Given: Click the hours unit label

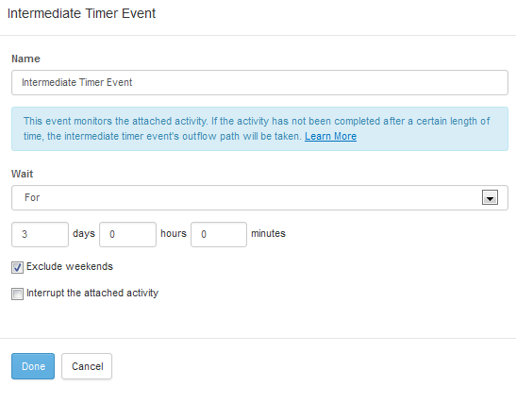Looking at the screenshot, I should click(x=174, y=233).
